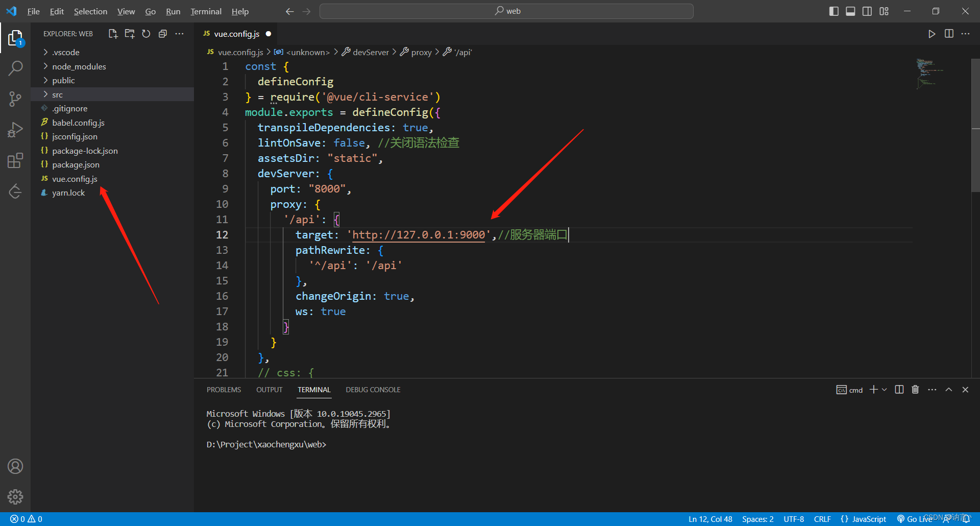This screenshot has height=526, width=980.
Task: Open the Accounts menu icon
Action: click(x=15, y=466)
